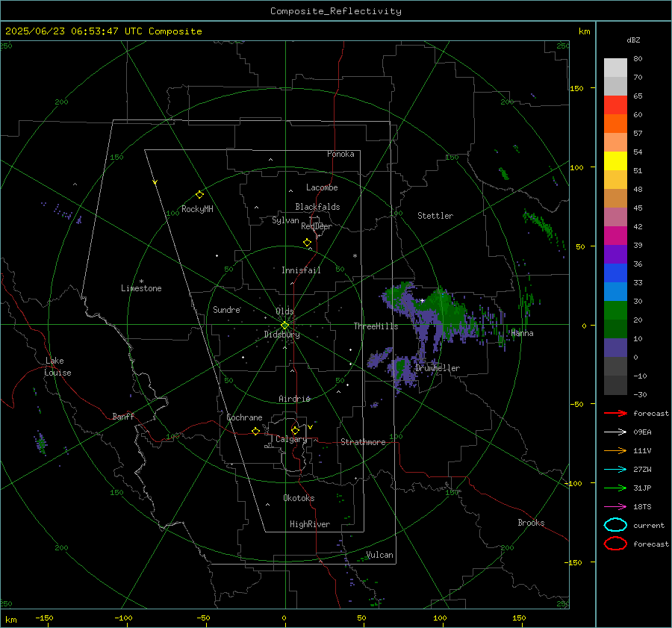This screenshot has width=672, height=628.
Task: Click the magenta swatch in dBZ scale
Action: pyautogui.click(x=615, y=235)
